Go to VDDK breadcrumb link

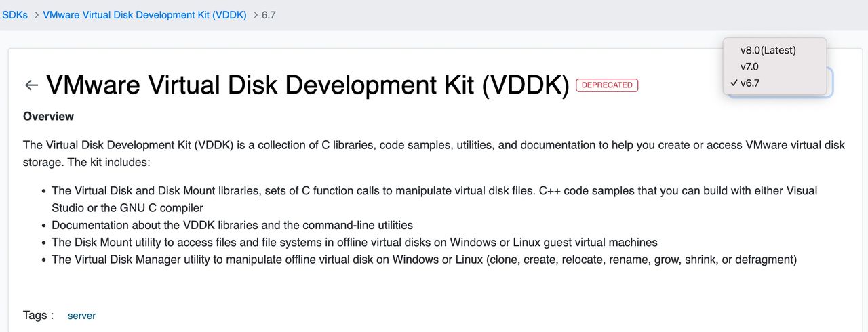point(144,14)
